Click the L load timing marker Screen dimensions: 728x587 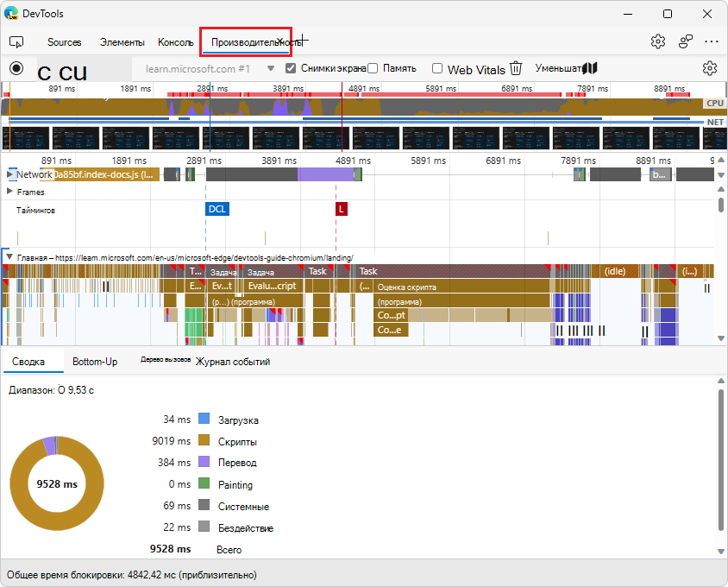point(342,209)
